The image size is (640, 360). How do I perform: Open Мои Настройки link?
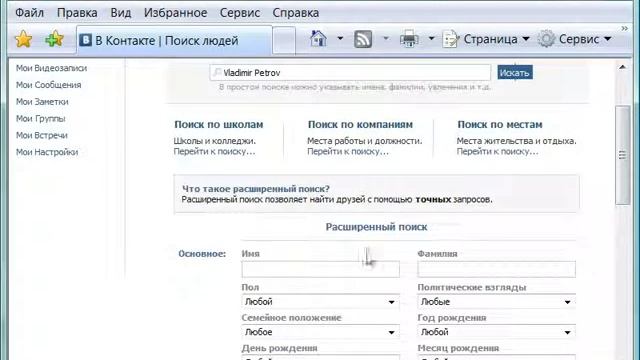(47, 152)
